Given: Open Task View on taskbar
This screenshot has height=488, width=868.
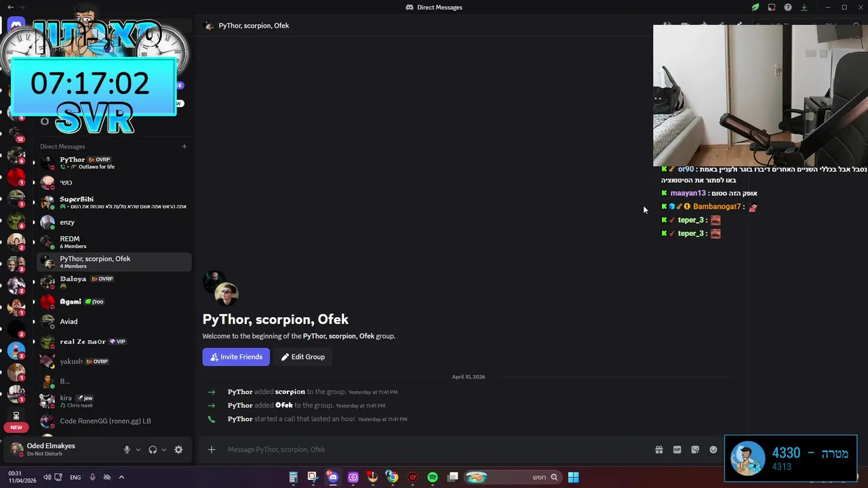Looking at the screenshot, I should click(x=453, y=477).
